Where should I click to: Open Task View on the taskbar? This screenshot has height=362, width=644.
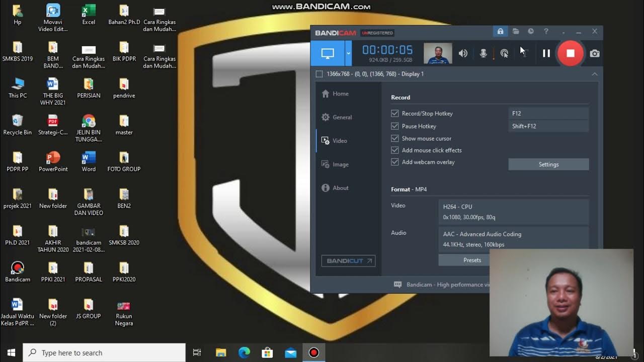(x=197, y=352)
